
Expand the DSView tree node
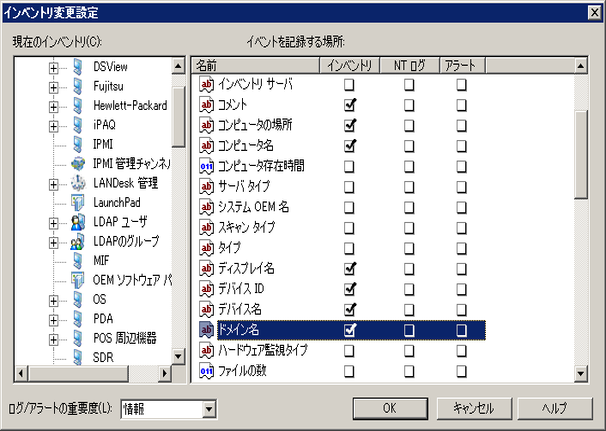53,68
